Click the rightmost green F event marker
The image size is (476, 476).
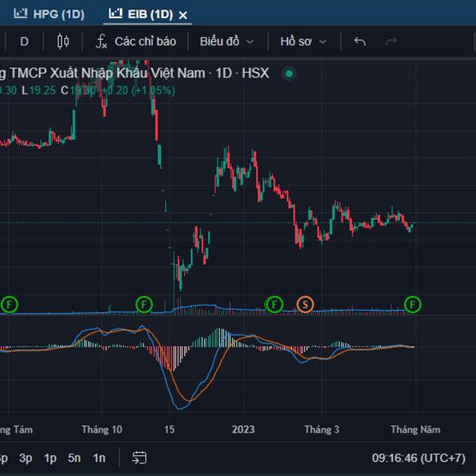click(x=412, y=304)
